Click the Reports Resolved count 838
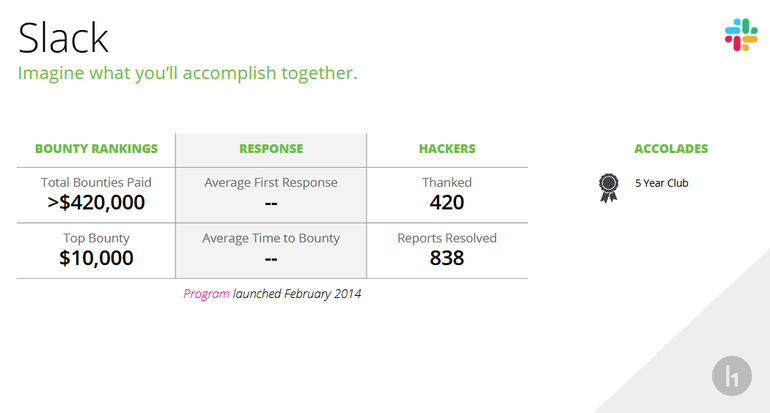The width and height of the screenshot is (770, 413). point(447,258)
